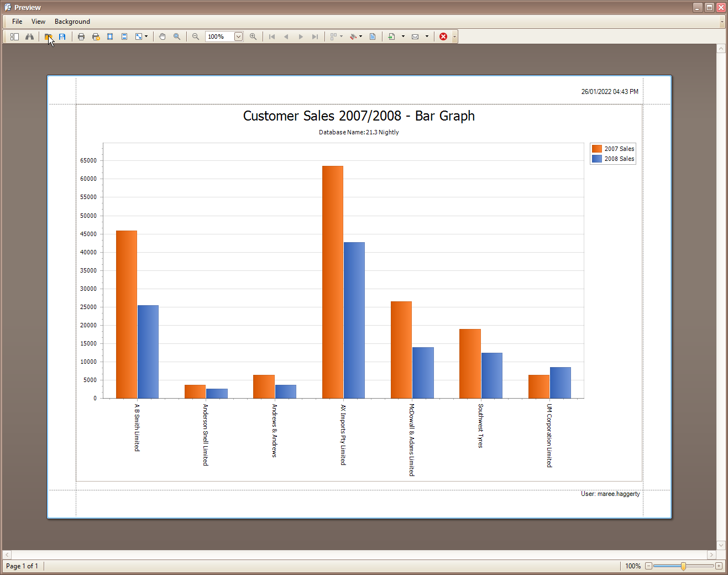Image resolution: width=728 pixels, height=575 pixels.
Task: Save the document with the floppy disk icon
Action: point(62,36)
